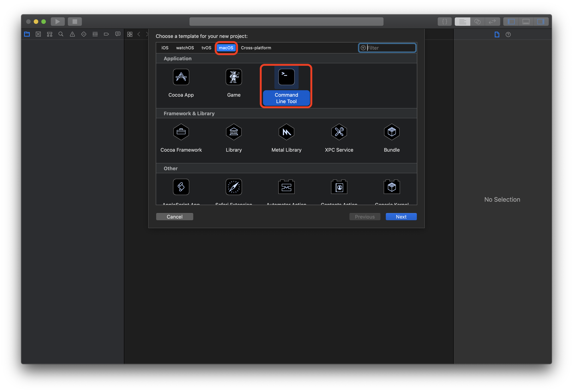Select the AppleScript App template
The image size is (573, 392).
pos(181,191)
